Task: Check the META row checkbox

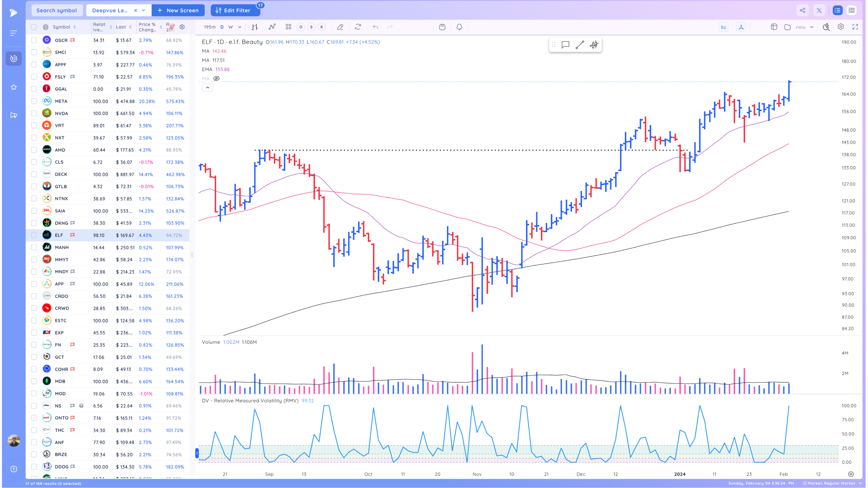Action: coord(34,101)
